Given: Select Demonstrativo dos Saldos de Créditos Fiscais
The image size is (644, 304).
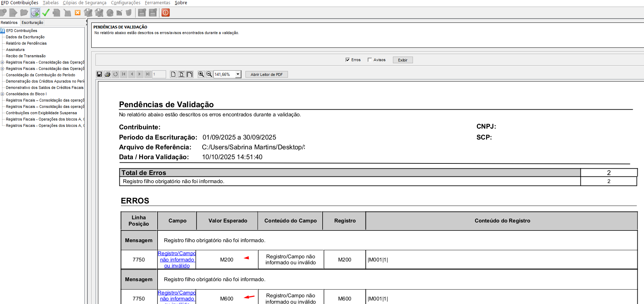Looking at the screenshot, I should coord(45,88).
